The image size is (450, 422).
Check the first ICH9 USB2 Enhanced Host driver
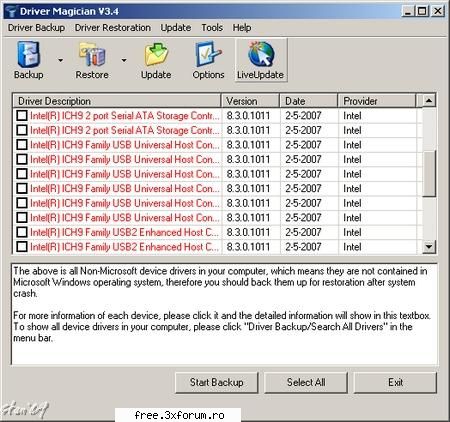point(22,232)
